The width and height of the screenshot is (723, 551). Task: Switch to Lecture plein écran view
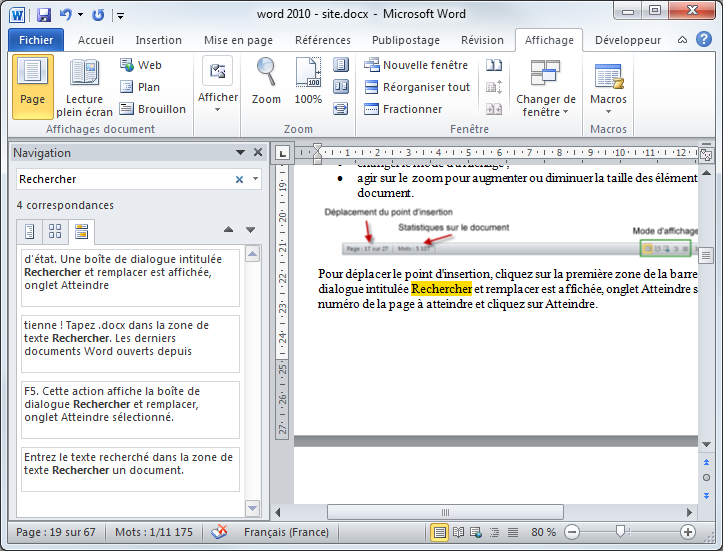[x=85, y=86]
